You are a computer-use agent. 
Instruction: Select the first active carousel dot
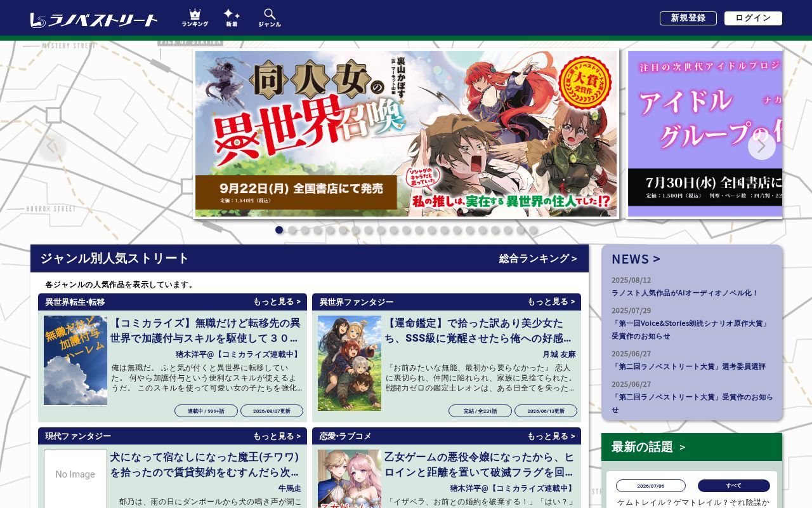[x=279, y=230]
